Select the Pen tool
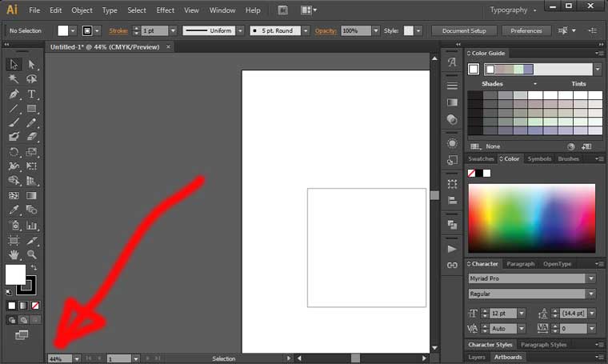The height and width of the screenshot is (364, 608). click(14, 94)
